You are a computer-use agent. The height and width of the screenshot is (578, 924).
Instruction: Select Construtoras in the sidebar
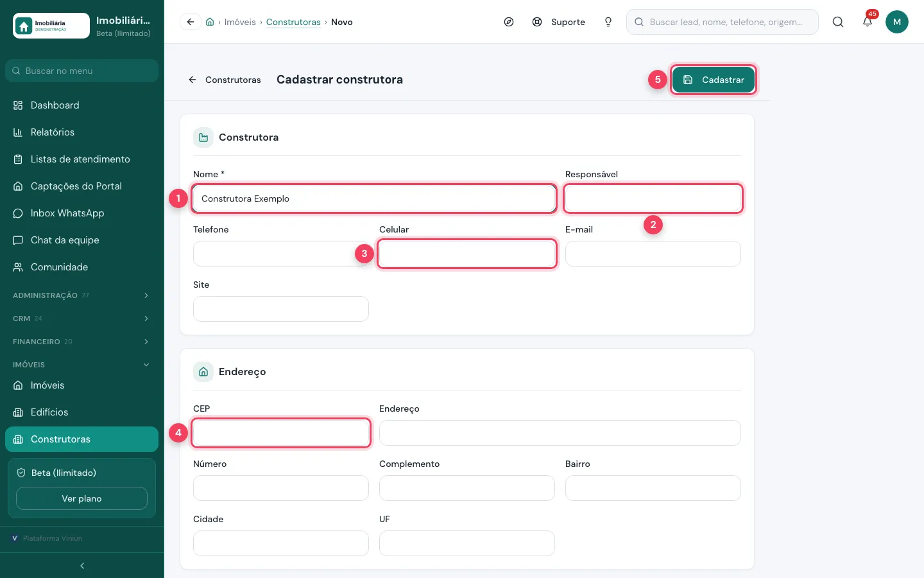[x=81, y=439]
